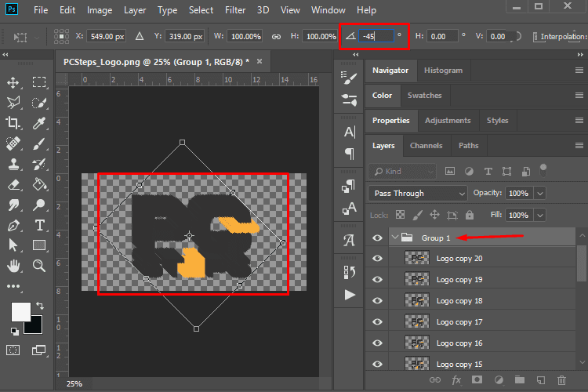Select the Eyedropper tool
Screen dimensions: 588x392
(39, 123)
